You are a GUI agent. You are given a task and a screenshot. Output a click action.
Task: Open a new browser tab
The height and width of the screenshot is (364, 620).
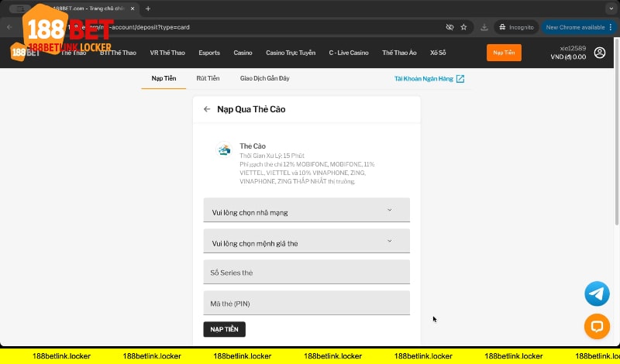tap(148, 9)
